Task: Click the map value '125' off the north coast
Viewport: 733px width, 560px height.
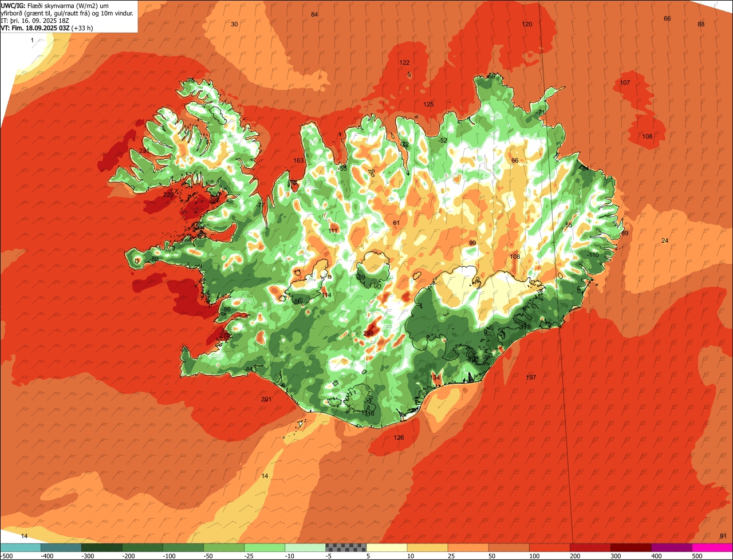Action: (x=428, y=104)
